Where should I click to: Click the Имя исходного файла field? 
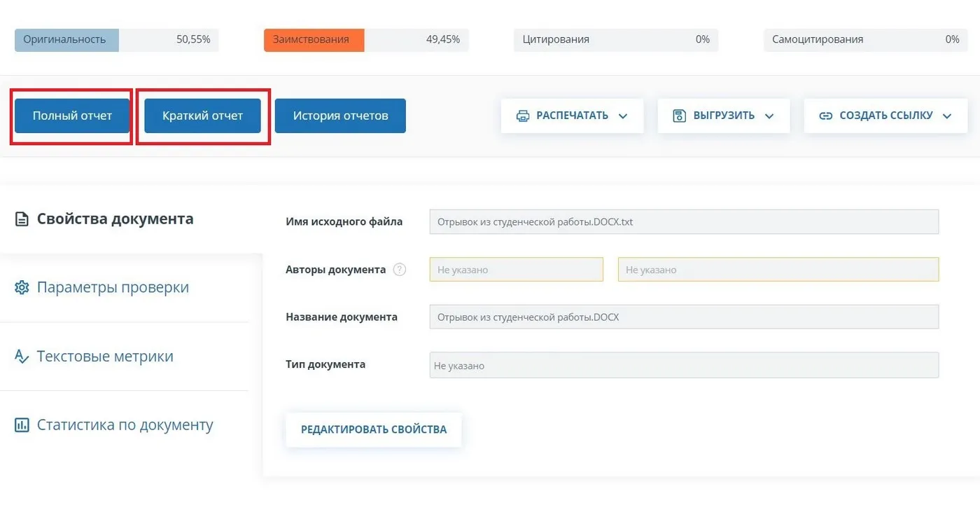pos(684,222)
